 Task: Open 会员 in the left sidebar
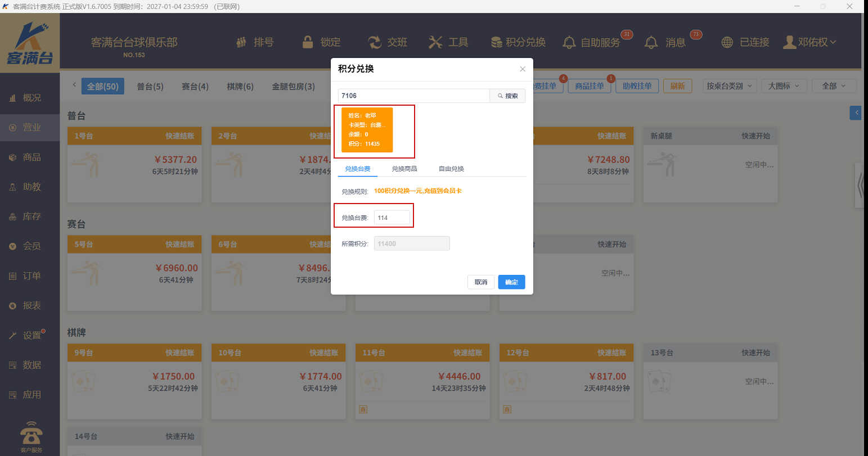(x=32, y=246)
